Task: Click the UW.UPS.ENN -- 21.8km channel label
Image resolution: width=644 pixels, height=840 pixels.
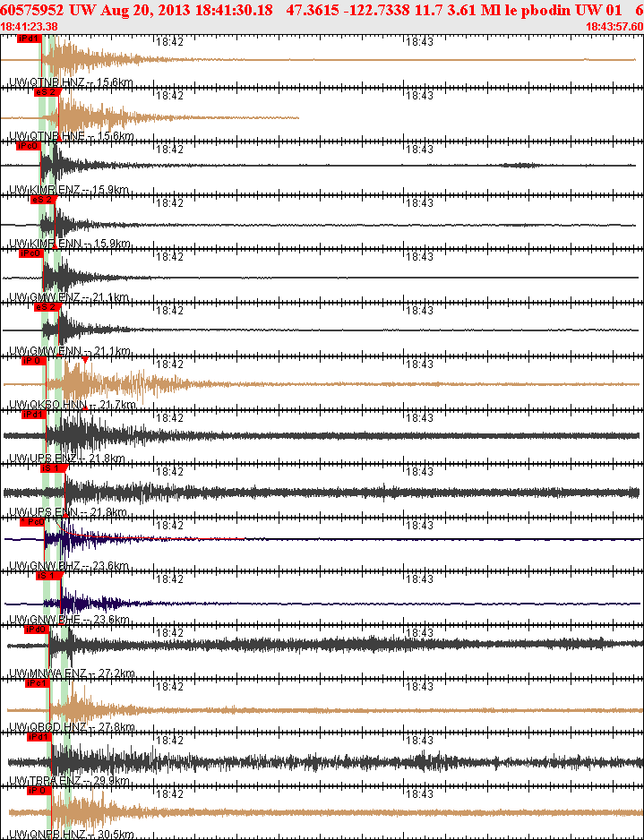Action: (68, 512)
